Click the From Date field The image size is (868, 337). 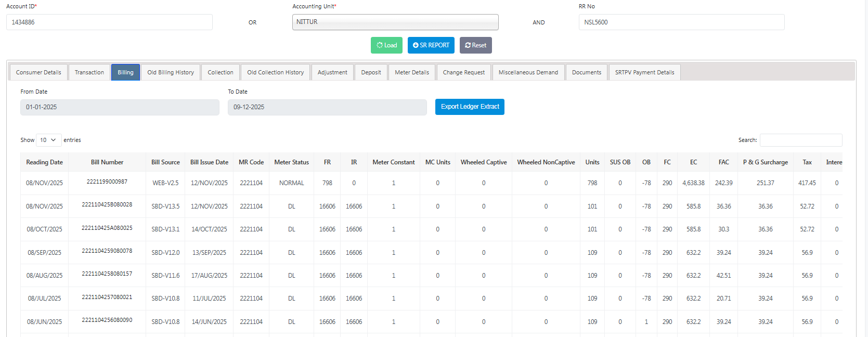[120, 107]
